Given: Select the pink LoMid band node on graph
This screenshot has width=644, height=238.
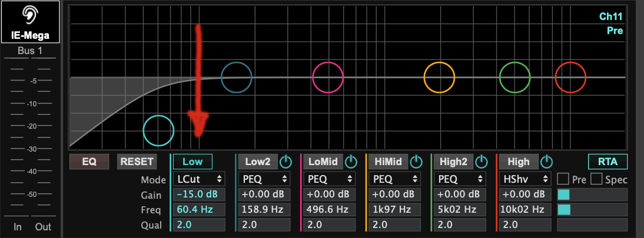Looking at the screenshot, I should click(328, 77).
